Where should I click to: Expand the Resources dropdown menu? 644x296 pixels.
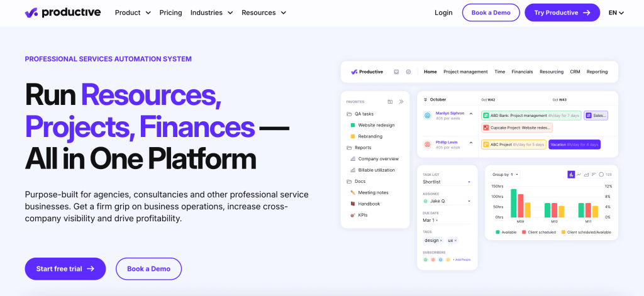[x=264, y=13]
